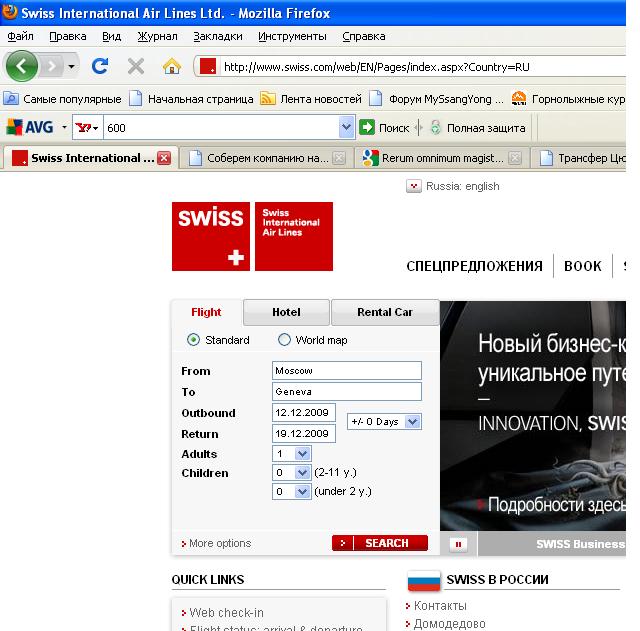Click the To field containing Geneva
The image size is (640, 631).
[347, 392]
